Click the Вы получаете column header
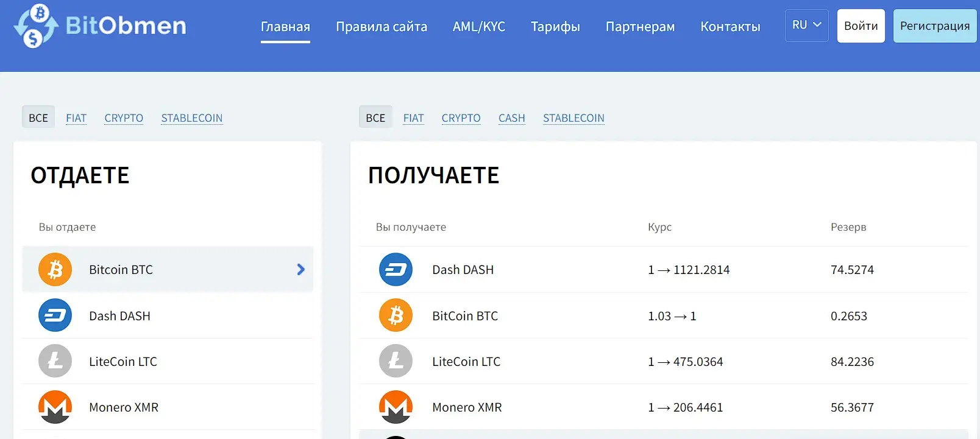Image resolution: width=980 pixels, height=439 pixels. click(x=411, y=227)
